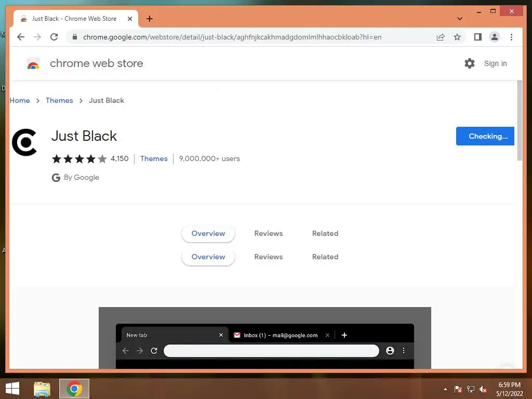Select the lower Reviews tab
Screen dimensions: 532x399
269,257
